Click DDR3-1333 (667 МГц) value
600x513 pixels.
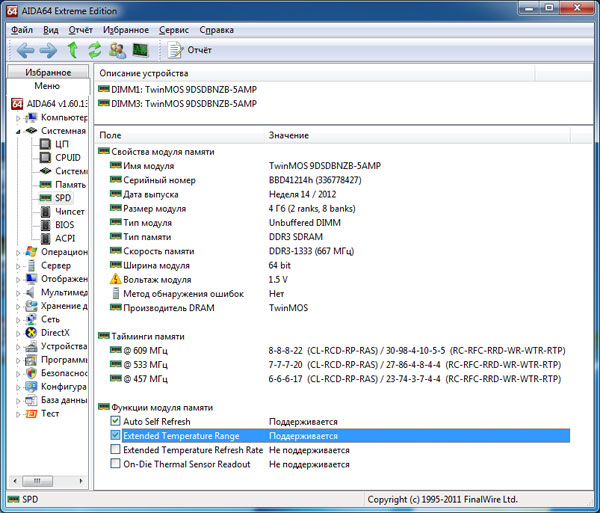coord(311,251)
